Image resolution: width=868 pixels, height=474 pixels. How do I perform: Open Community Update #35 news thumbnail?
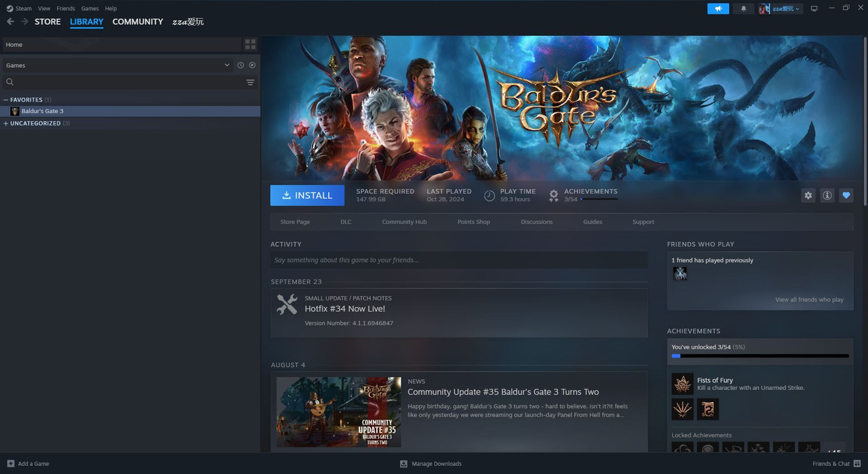(x=338, y=412)
